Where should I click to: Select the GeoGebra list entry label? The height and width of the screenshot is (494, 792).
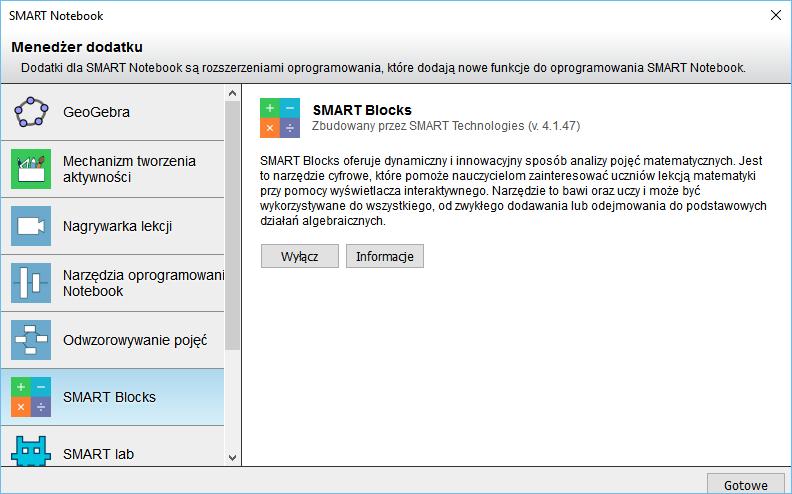tap(96, 112)
